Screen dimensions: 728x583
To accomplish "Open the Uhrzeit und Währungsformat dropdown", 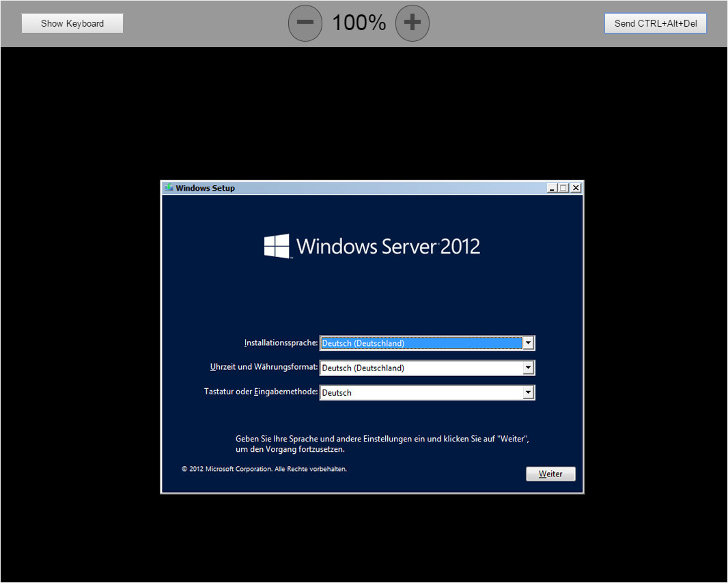I will click(528, 368).
